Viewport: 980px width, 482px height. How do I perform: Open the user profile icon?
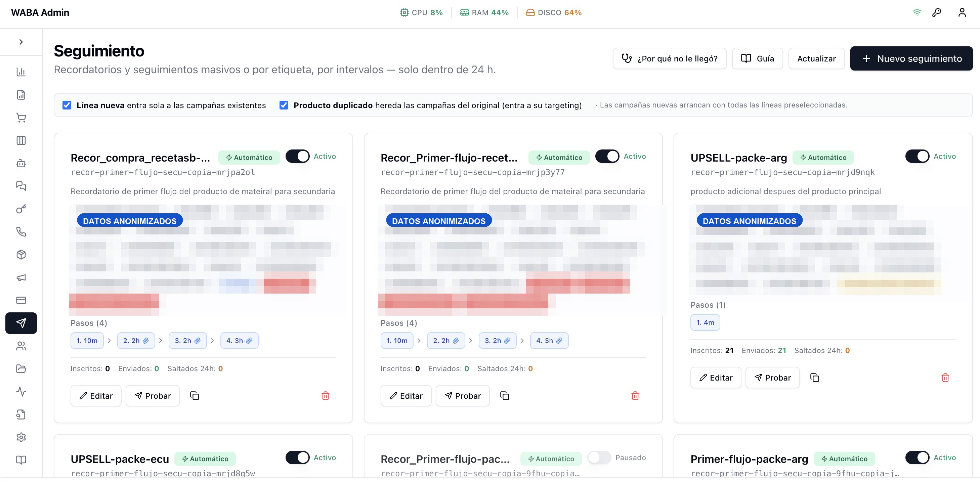(962, 12)
